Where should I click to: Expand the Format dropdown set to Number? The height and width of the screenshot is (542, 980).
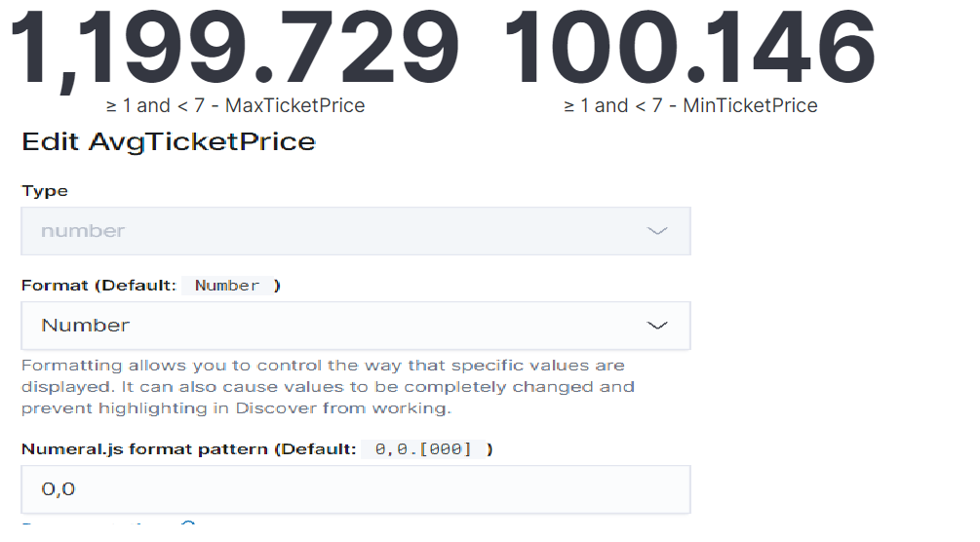[355, 326]
